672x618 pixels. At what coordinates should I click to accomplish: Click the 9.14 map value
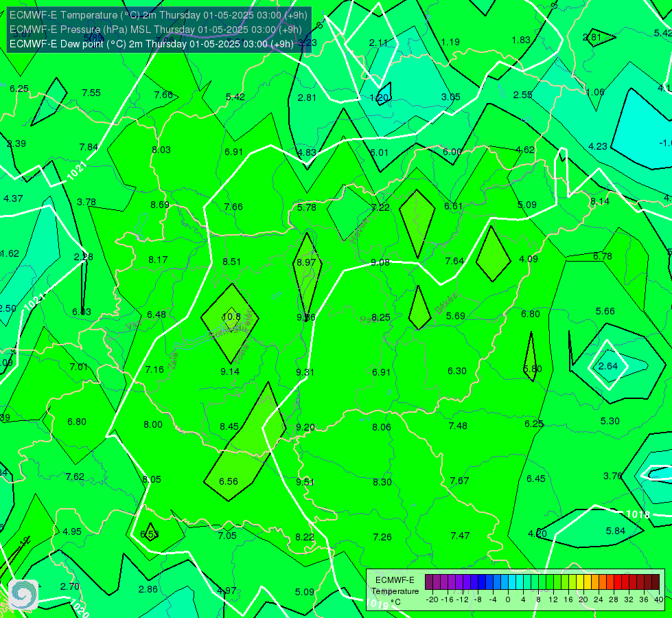(x=230, y=371)
